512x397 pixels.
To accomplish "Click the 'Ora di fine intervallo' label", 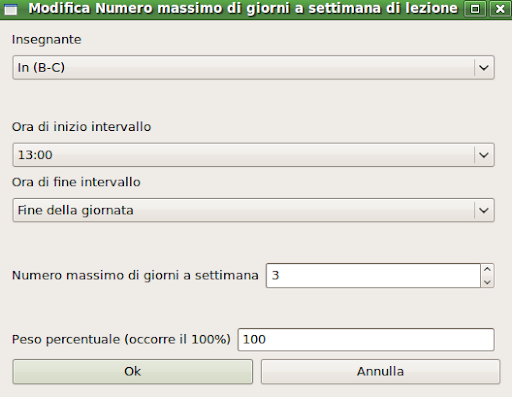I will click(76, 182).
